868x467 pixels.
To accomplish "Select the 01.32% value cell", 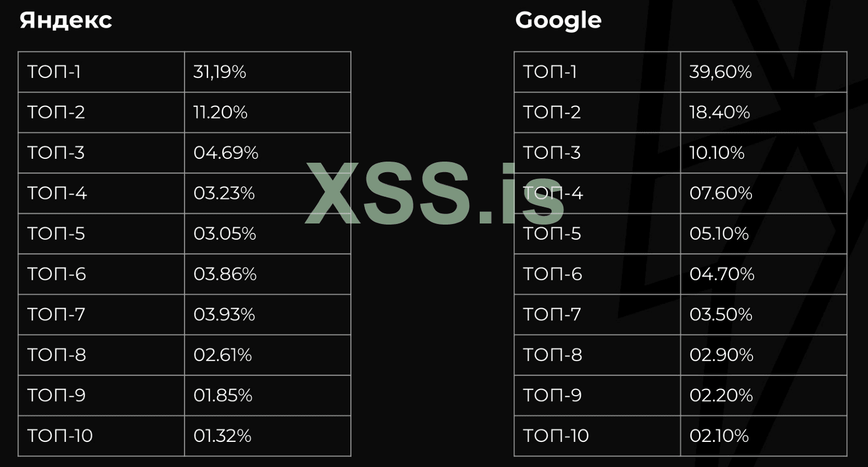I will pyautogui.click(x=223, y=436).
